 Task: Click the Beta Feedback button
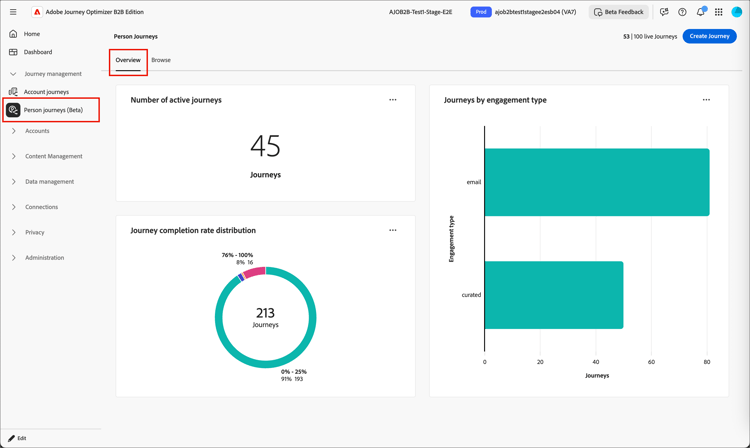618,12
